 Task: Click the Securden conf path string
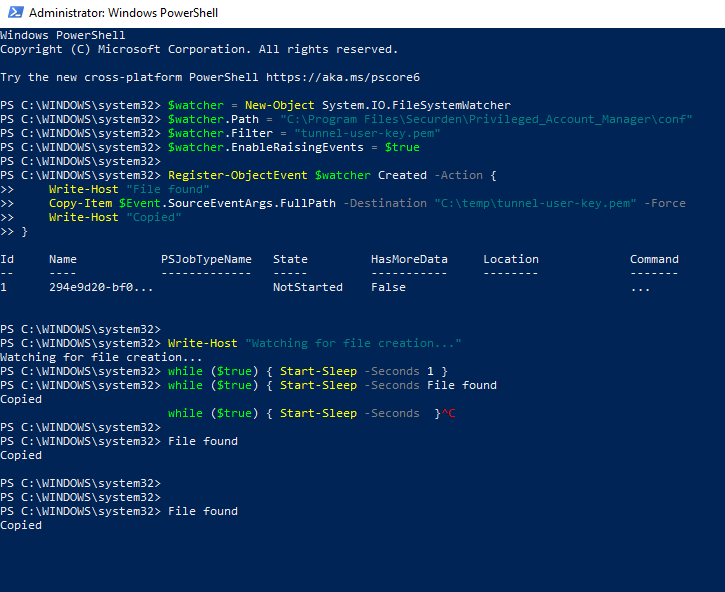tap(485, 119)
